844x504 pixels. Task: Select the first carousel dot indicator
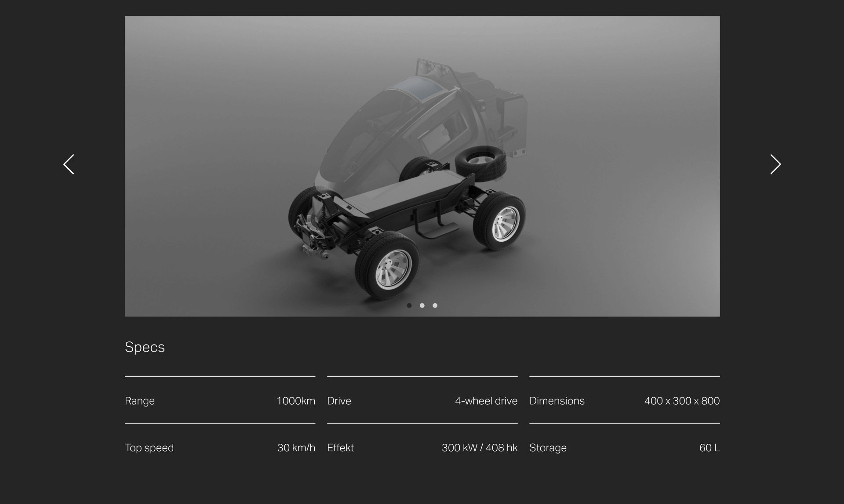(409, 305)
